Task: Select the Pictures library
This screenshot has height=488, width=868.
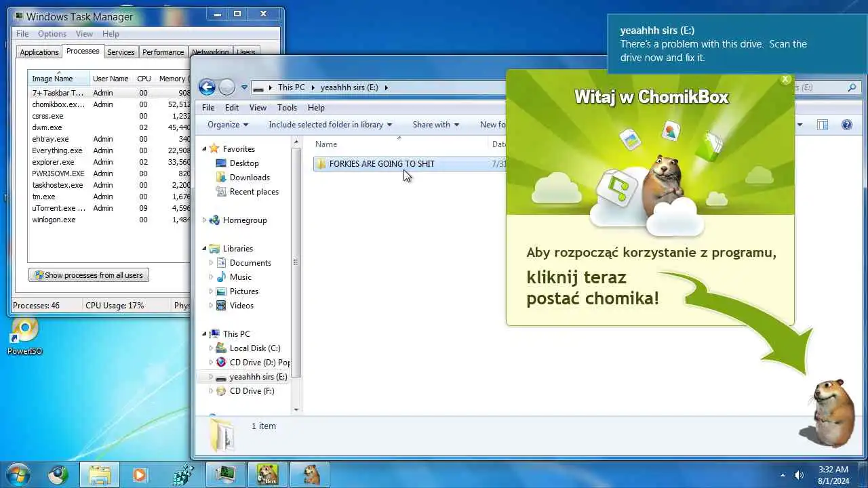Action: point(243,291)
